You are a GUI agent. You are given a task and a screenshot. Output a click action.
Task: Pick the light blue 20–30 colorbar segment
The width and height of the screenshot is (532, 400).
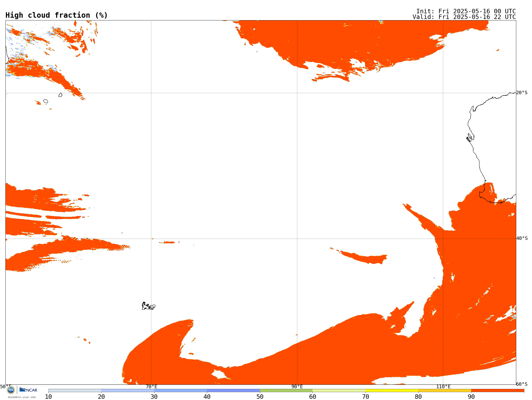click(128, 390)
